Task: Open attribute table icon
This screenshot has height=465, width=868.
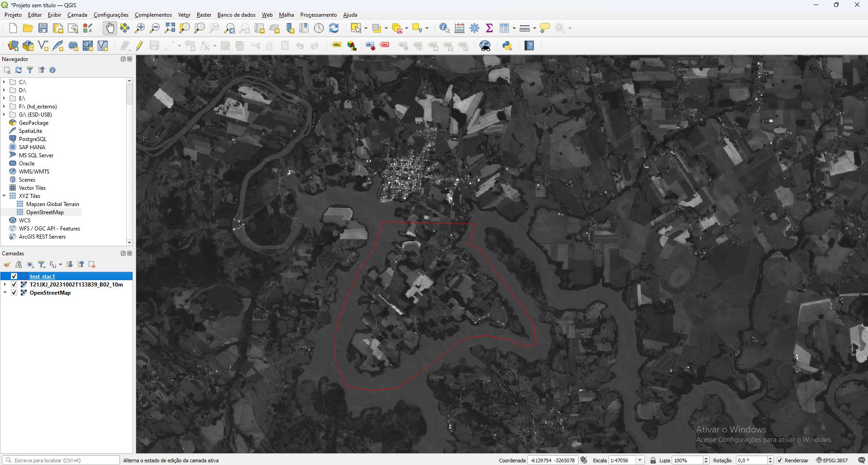Action: (x=504, y=28)
